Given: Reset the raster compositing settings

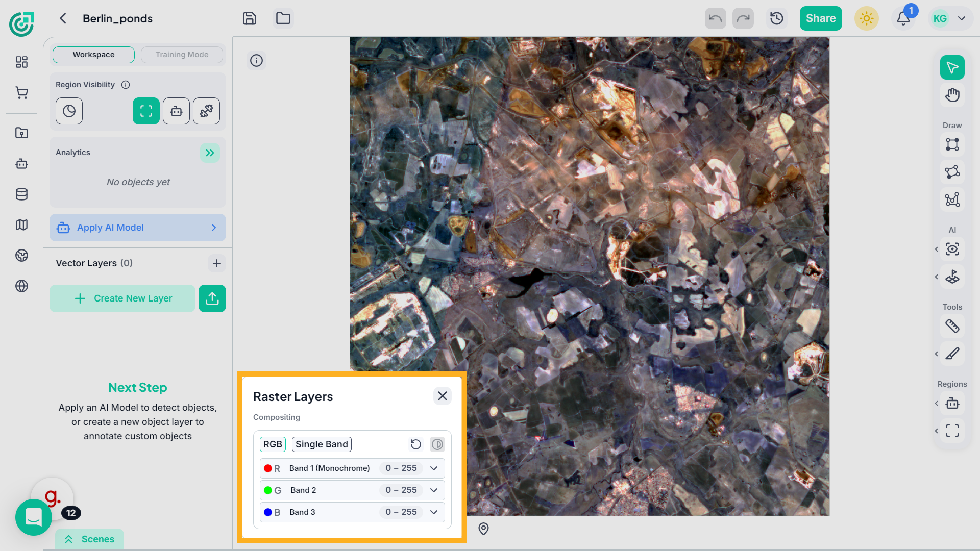Looking at the screenshot, I should pyautogui.click(x=415, y=444).
